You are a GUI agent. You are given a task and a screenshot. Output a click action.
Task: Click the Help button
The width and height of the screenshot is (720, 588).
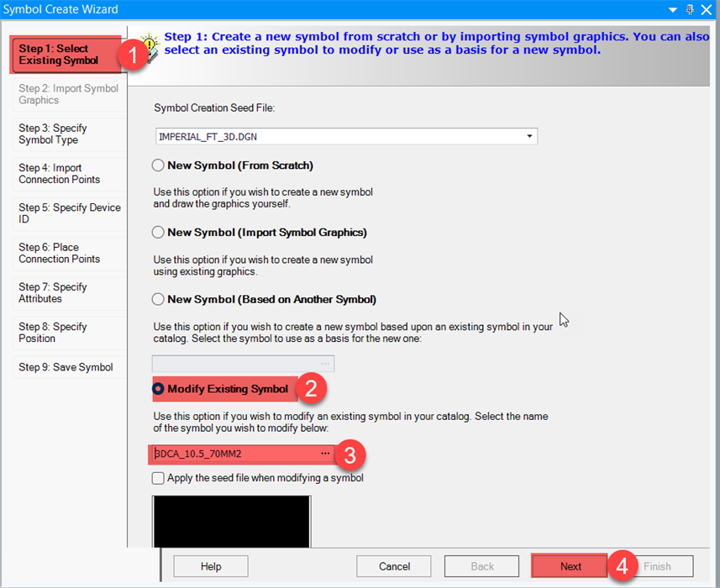pos(211,566)
